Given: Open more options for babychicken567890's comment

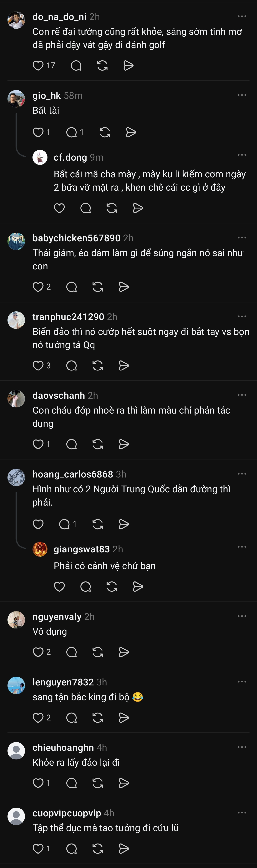Looking at the screenshot, I should click(242, 238).
